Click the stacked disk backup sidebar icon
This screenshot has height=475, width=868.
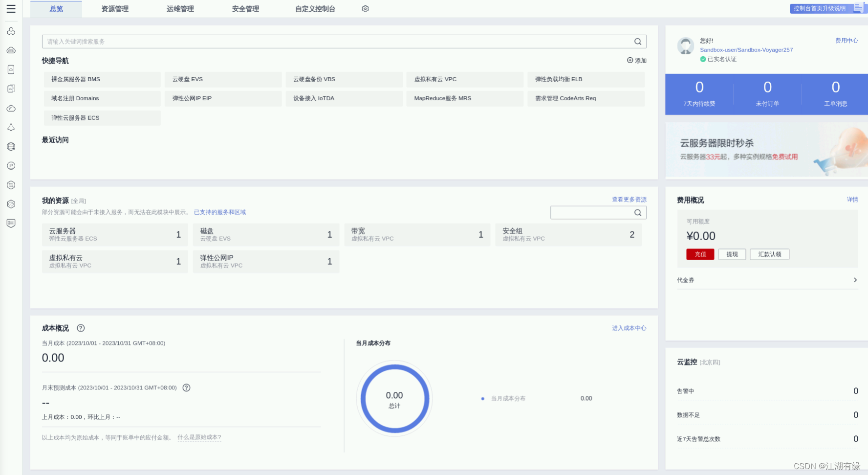(11, 89)
